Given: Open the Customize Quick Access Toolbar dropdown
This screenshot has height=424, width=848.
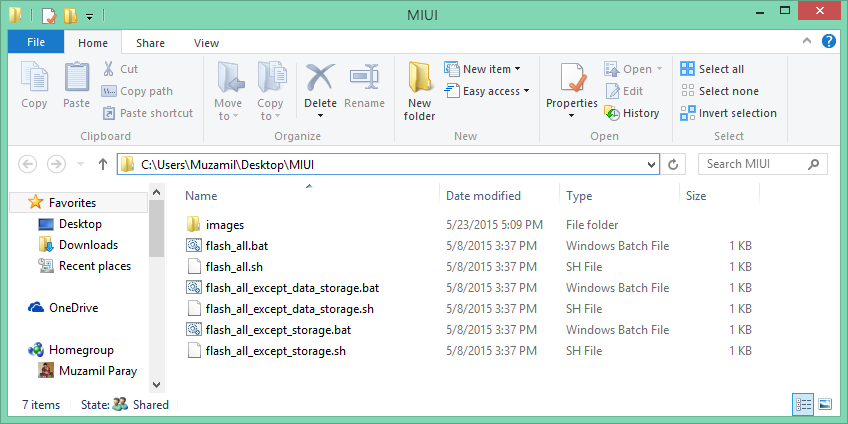Looking at the screenshot, I should coord(90,16).
